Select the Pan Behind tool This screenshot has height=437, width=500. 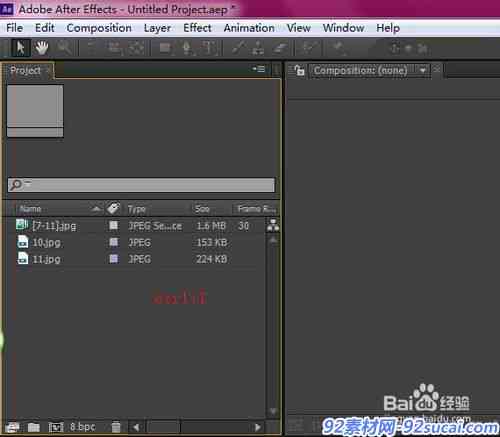pyautogui.click(x=137, y=48)
